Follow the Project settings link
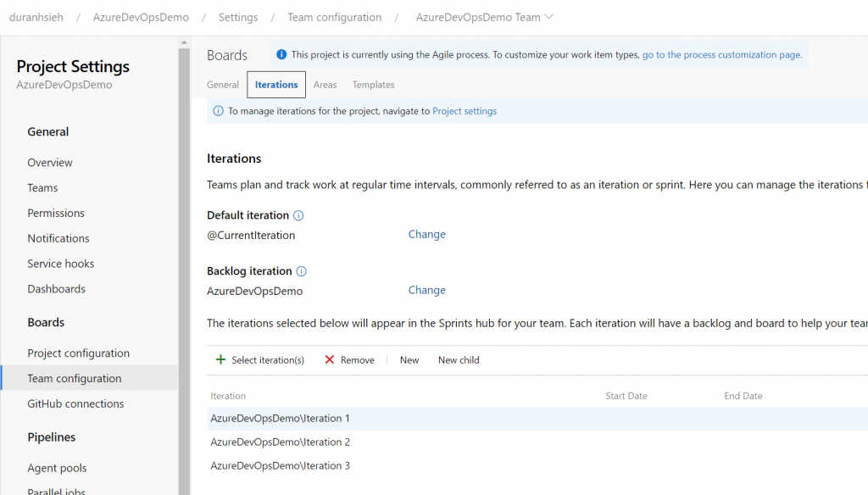 [465, 111]
